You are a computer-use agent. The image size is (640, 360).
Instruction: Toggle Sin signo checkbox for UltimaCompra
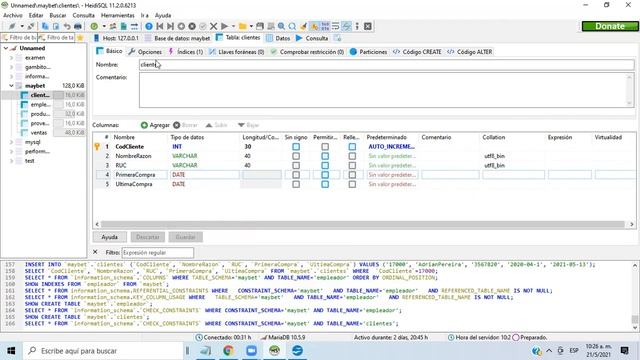pos(296,184)
